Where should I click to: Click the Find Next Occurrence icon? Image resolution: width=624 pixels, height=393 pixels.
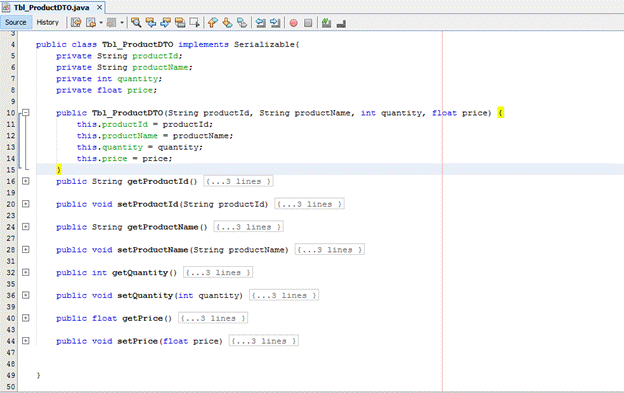pos(166,23)
